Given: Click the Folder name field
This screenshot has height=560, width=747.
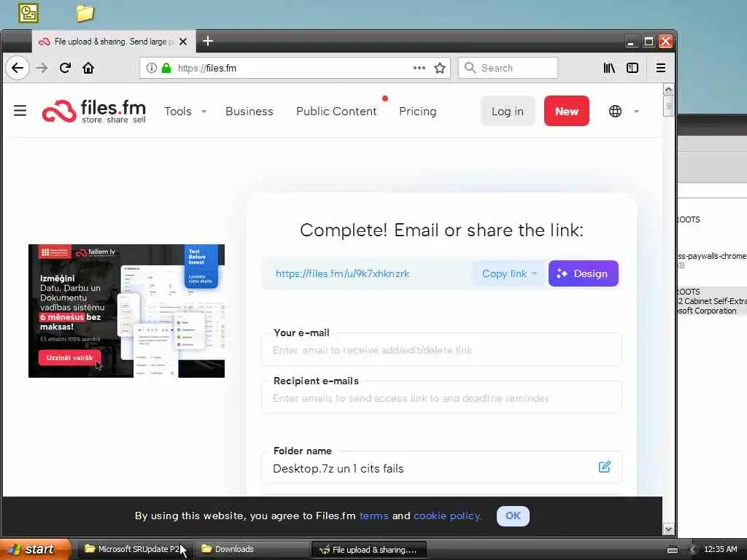Looking at the screenshot, I should click(x=441, y=468).
